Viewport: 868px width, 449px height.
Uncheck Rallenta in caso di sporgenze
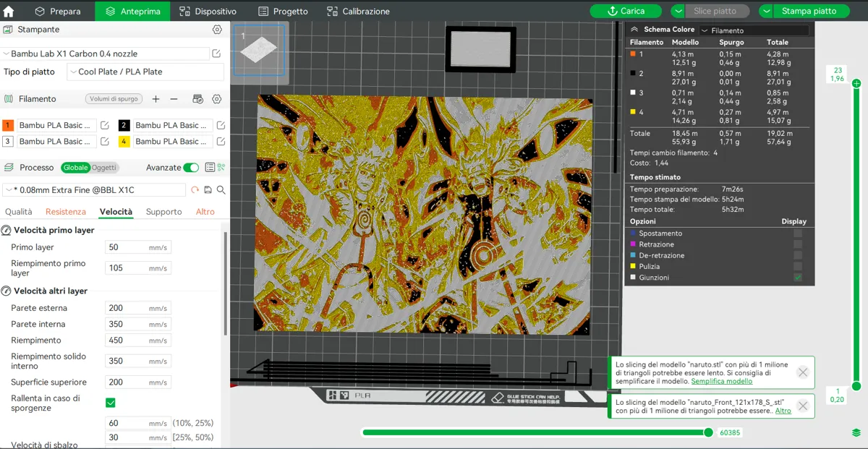point(111,403)
